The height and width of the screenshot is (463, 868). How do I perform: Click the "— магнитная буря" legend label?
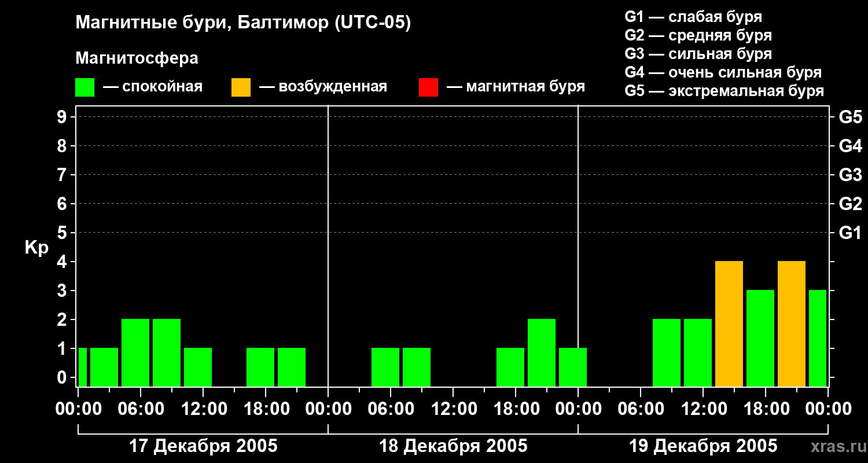point(516,87)
